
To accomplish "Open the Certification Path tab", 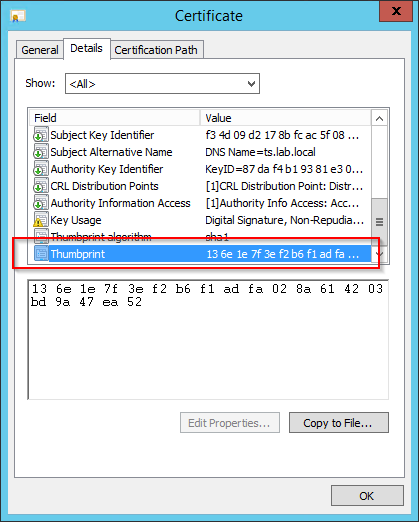I will (x=156, y=50).
